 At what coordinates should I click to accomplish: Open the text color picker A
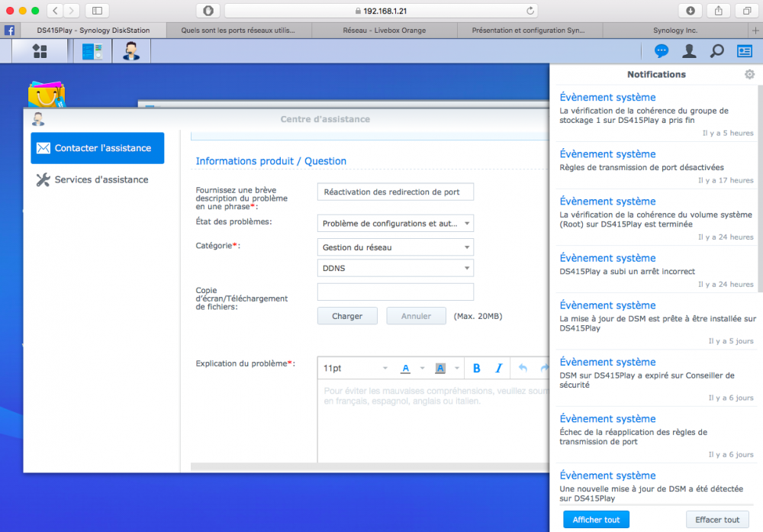pyautogui.click(x=405, y=369)
